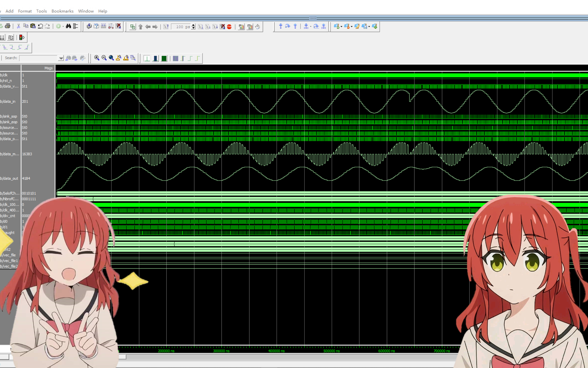Image resolution: width=588 pixels, height=368 pixels.
Task: Expand the Step Into Current dropdown arrow
Action: pos(311,26)
